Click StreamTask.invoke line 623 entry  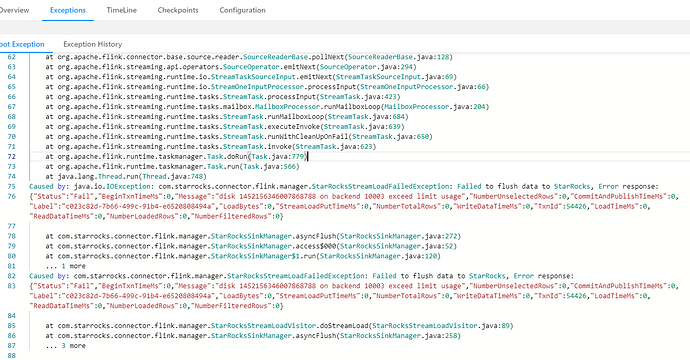[x=210, y=147]
